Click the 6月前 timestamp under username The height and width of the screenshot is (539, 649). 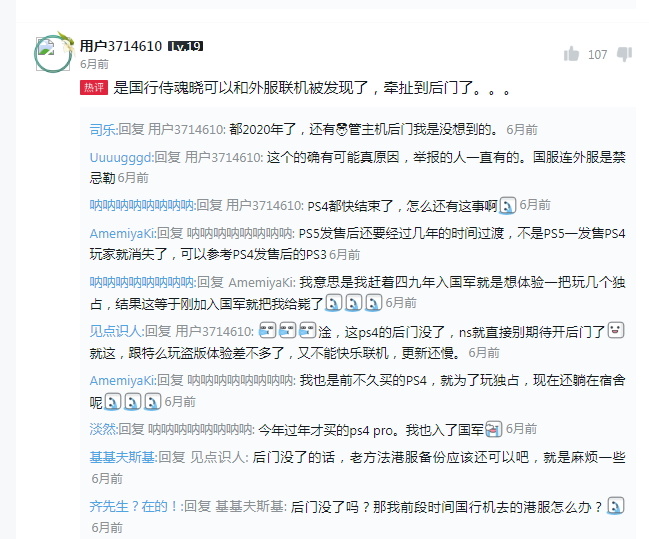pos(94,64)
